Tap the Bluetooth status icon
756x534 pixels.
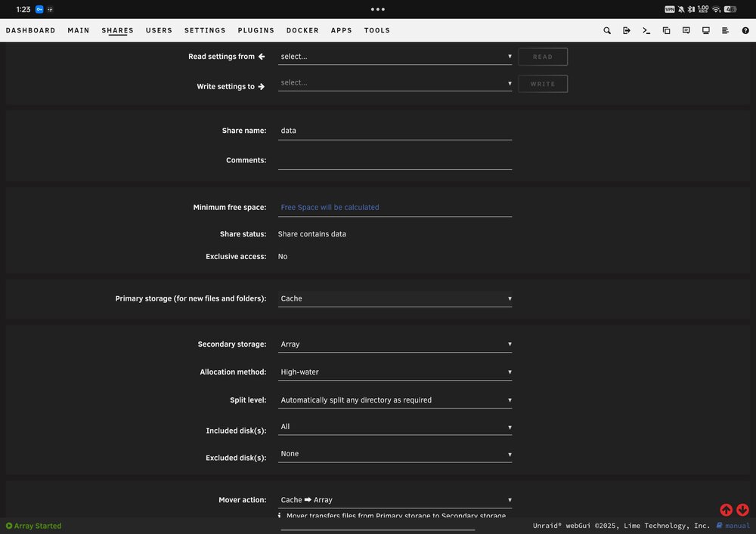[x=692, y=9]
